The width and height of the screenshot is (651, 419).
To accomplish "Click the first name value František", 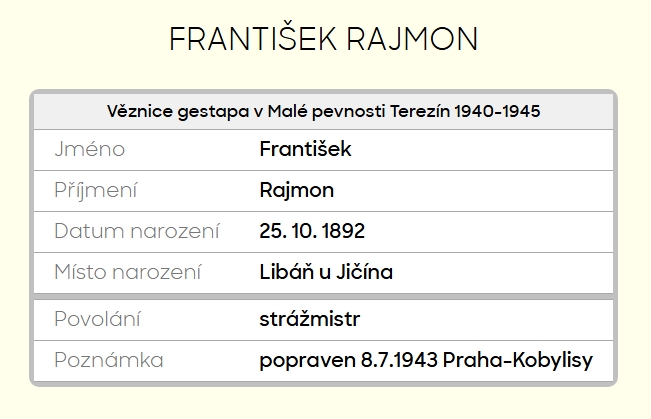I will 305,150.
